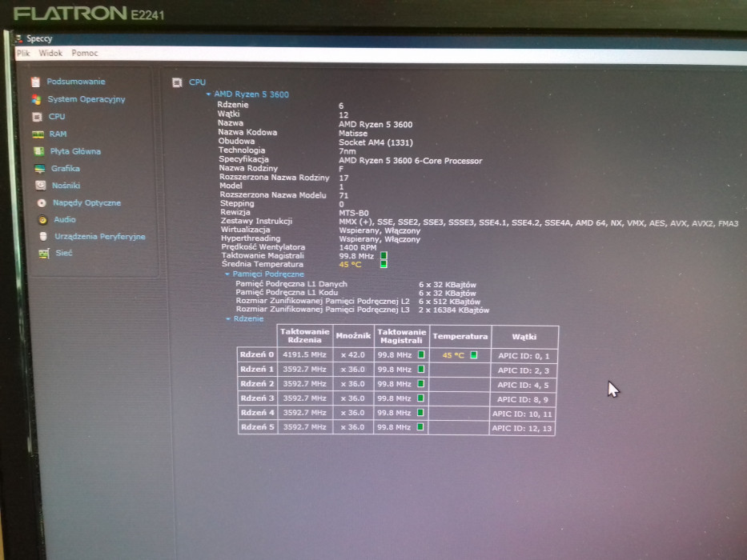Collapse the Rdzenie cores section
The width and height of the screenshot is (747, 560).
point(228,318)
